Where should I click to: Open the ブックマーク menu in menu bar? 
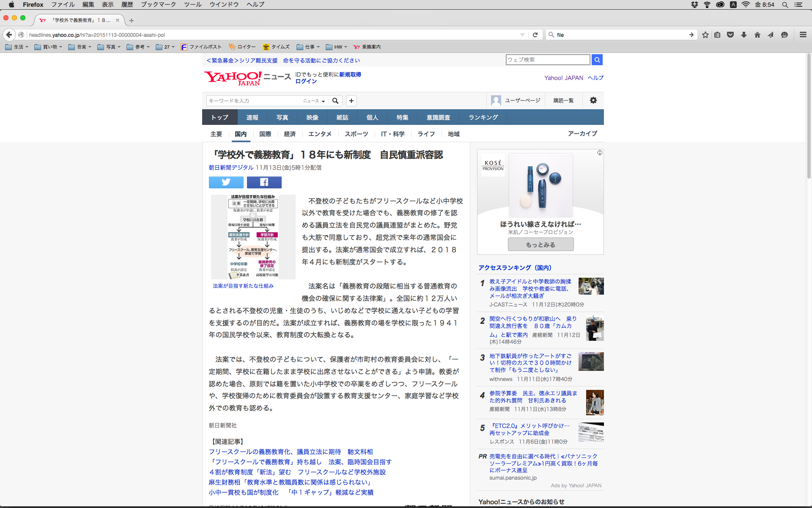click(158, 4)
